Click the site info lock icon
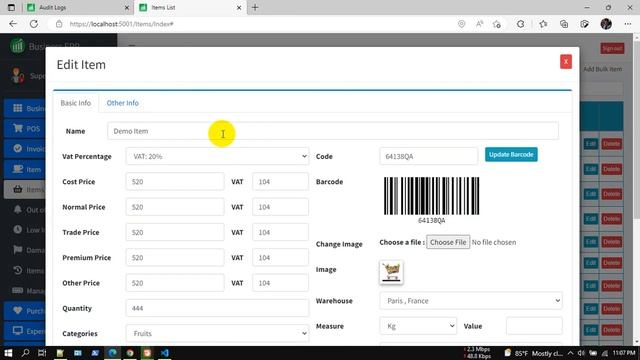 pyautogui.click(x=59, y=24)
